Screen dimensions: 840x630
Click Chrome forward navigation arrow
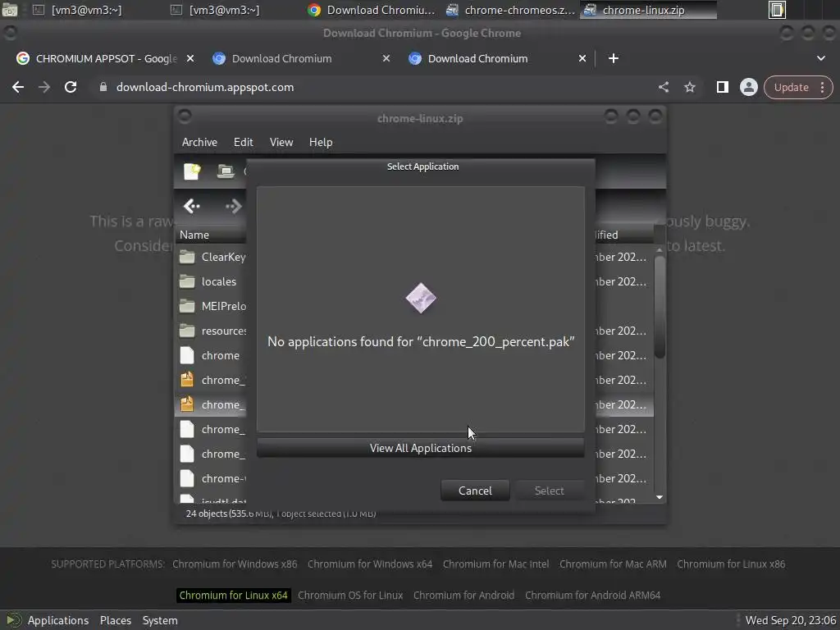click(x=44, y=87)
